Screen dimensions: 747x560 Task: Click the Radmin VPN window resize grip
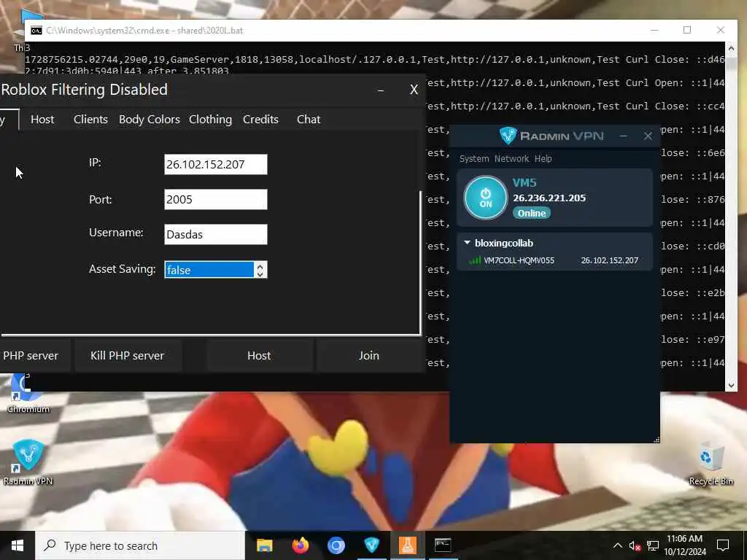pyautogui.click(x=657, y=440)
